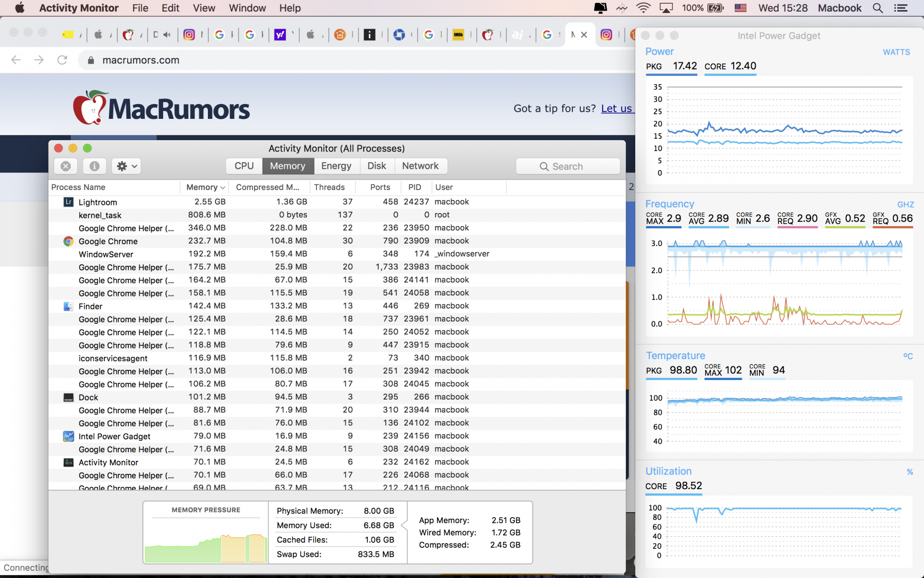Open the US flag input source menu
The height and width of the screenshot is (578, 924).
(741, 8)
